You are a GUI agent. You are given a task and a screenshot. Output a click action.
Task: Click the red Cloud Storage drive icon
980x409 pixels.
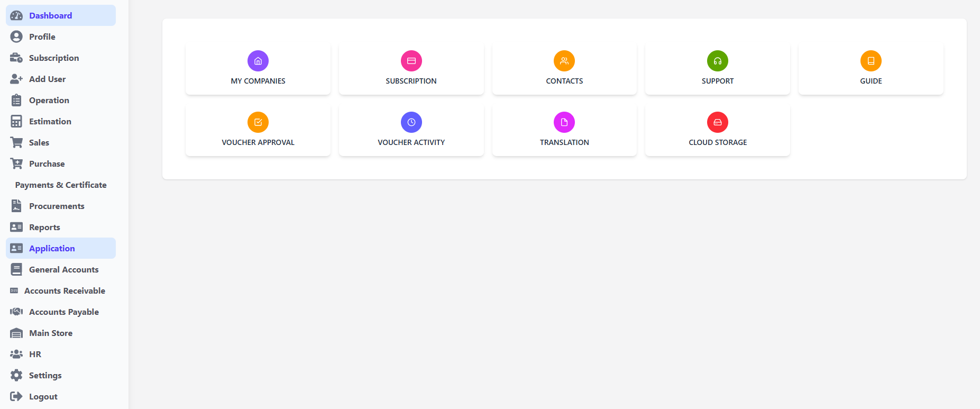tap(718, 122)
